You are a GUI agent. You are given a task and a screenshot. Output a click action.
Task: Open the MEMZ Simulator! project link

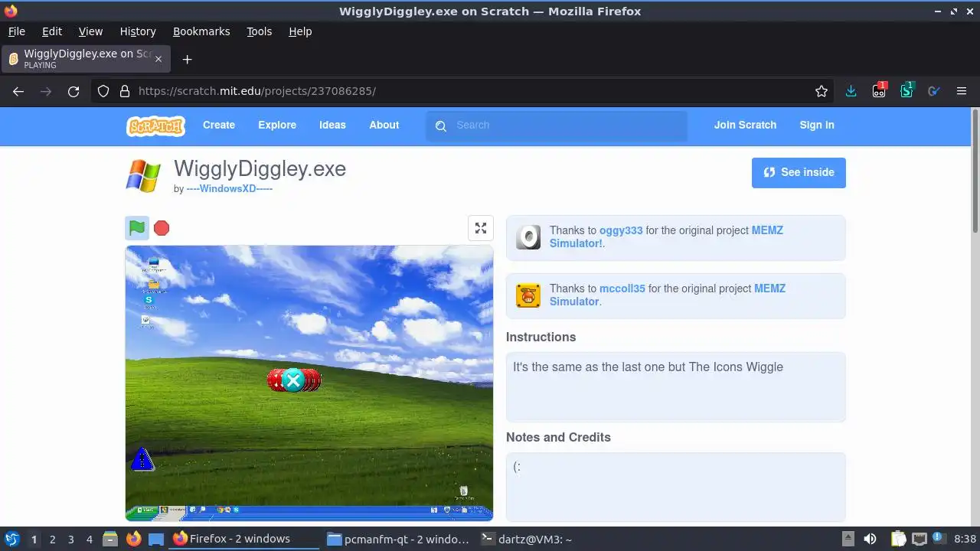tap(666, 237)
